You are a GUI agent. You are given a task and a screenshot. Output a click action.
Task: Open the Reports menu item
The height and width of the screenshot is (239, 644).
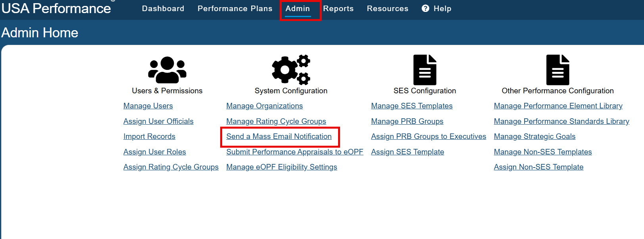point(338,8)
